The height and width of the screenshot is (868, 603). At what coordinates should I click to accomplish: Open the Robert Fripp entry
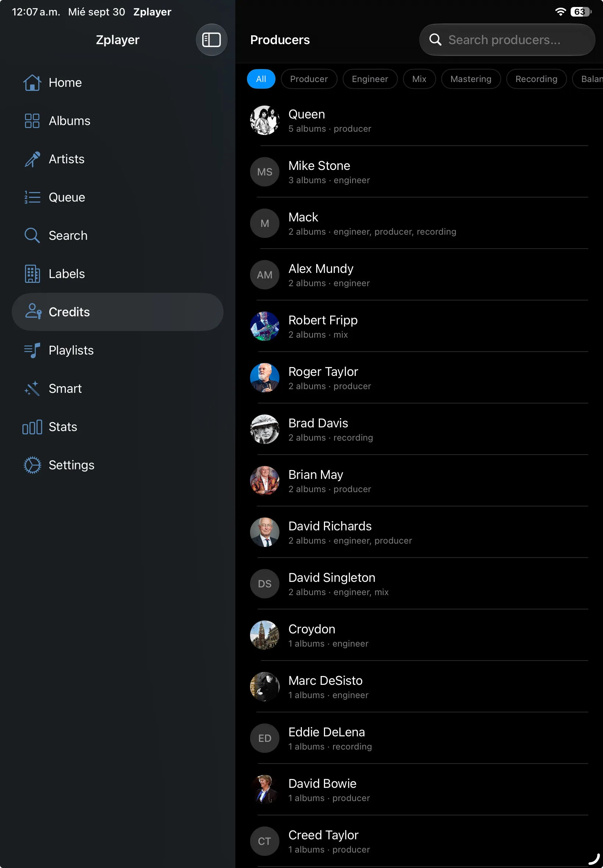(x=419, y=326)
